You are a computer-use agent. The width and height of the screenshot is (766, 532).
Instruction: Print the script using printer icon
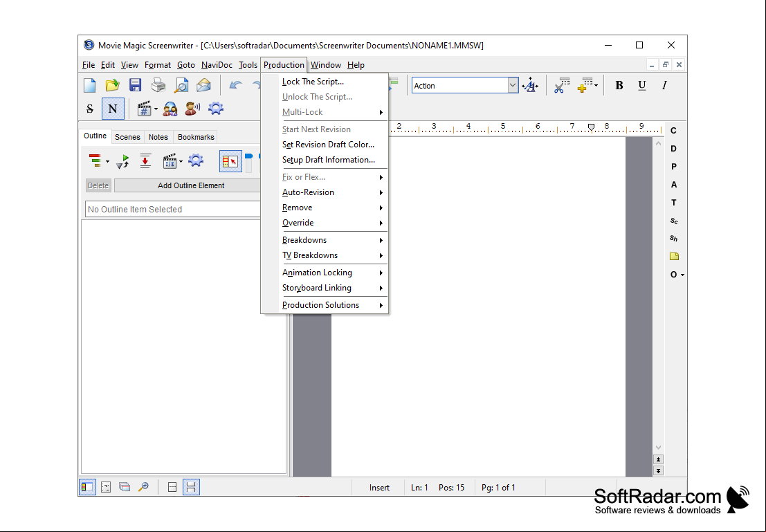click(x=158, y=86)
